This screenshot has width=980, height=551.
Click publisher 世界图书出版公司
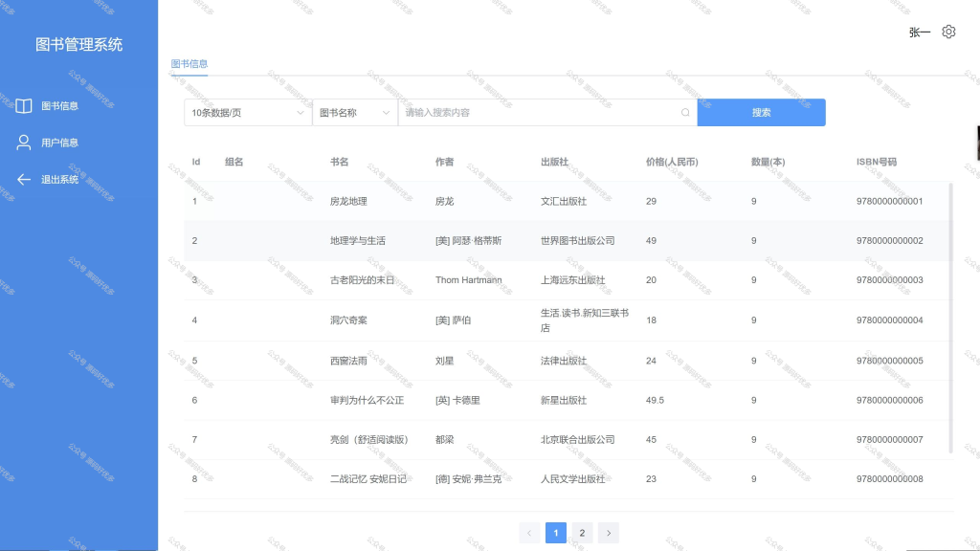(x=577, y=240)
